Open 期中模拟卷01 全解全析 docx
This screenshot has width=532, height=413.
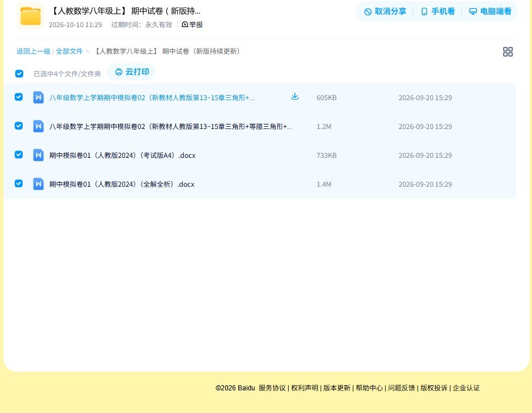(x=122, y=184)
